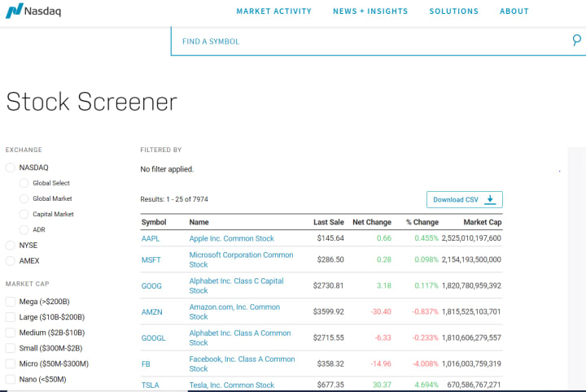Click the 30.37 net change for TSLA
This screenshot has width=586, height=392.
point(382,385)
